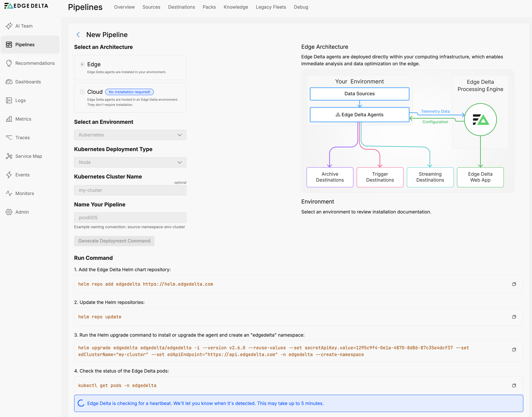Click the pipeline name prod005 field
Screen dimensions: 532x417
pos(130,217)
